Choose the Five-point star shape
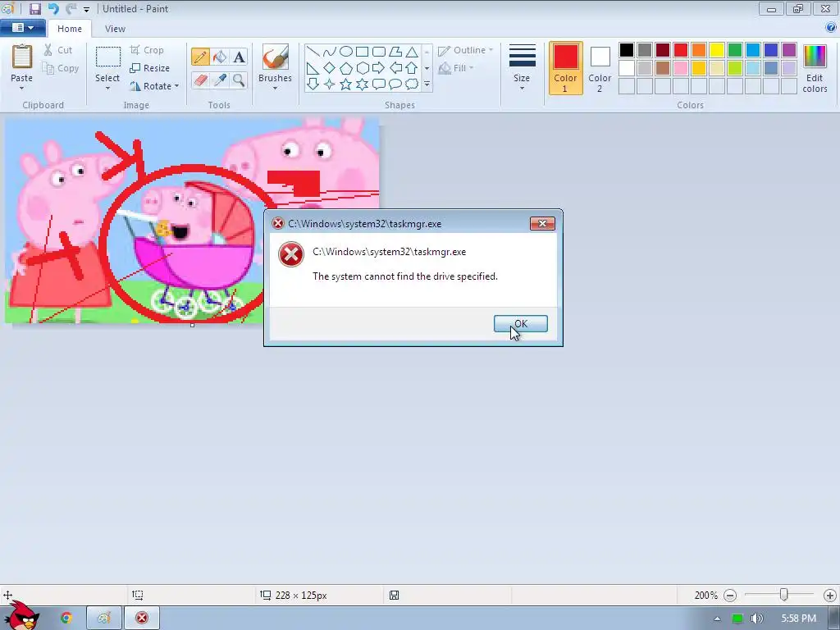The height and width of the screenshot is (630, 840). click(x=346, y=84)
